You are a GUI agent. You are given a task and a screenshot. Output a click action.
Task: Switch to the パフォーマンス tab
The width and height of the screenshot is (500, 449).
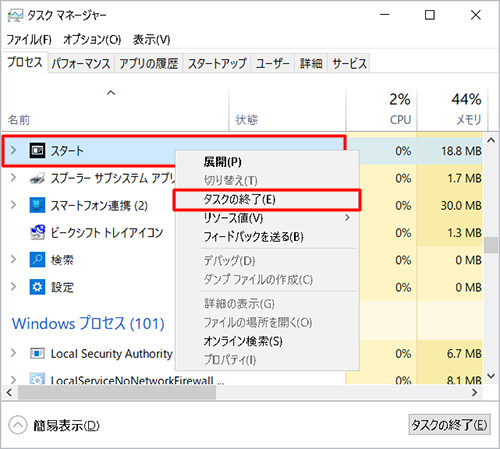point(81,63)
